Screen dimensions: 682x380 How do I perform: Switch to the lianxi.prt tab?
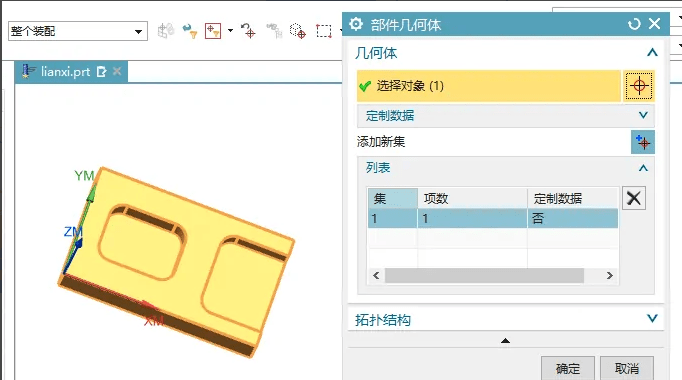click(x=65, y=72)
